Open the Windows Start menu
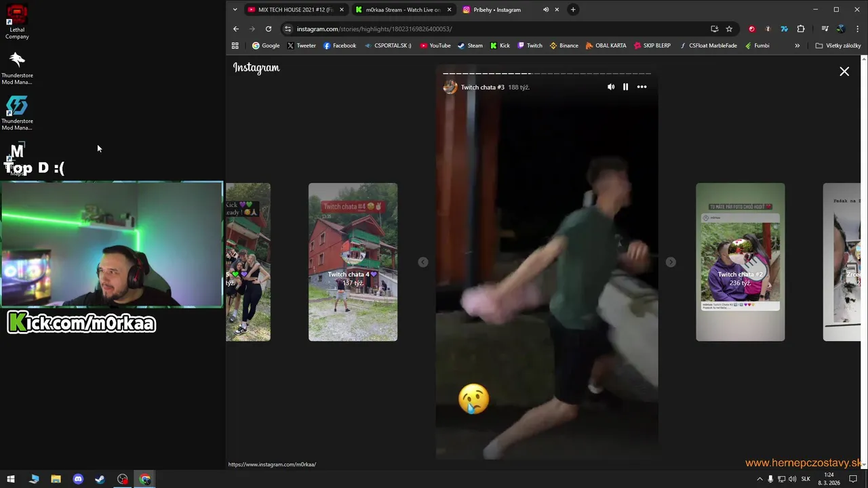The width and height of the screenshot is (868, 488). click(x=11, y=479)
